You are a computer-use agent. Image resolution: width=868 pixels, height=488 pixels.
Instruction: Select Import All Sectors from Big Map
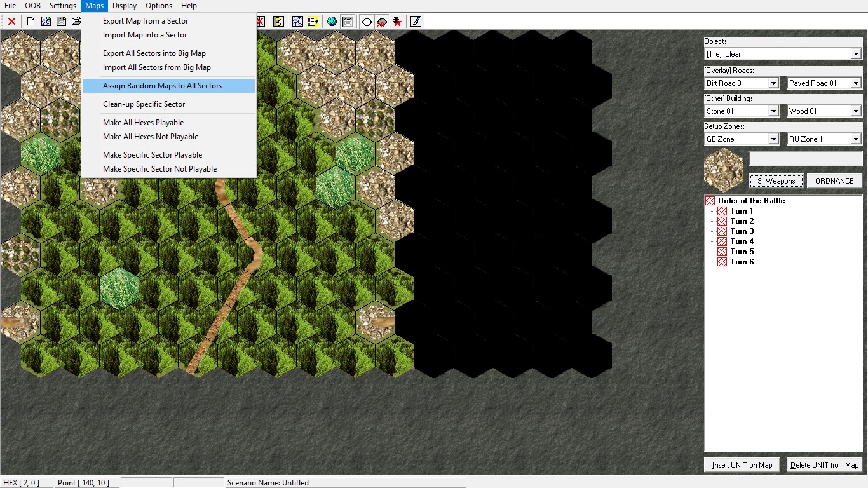tap(169, 67)
